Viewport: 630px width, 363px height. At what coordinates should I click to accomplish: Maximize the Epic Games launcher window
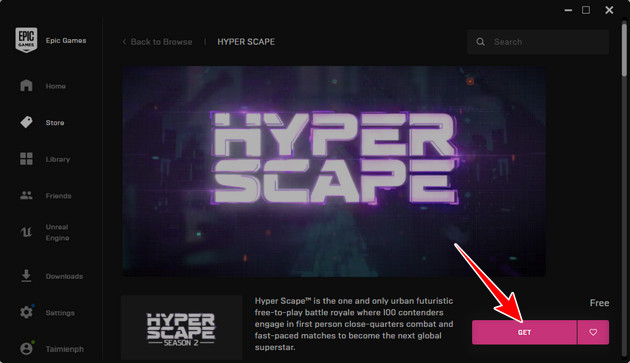click(x=586, y=10)
